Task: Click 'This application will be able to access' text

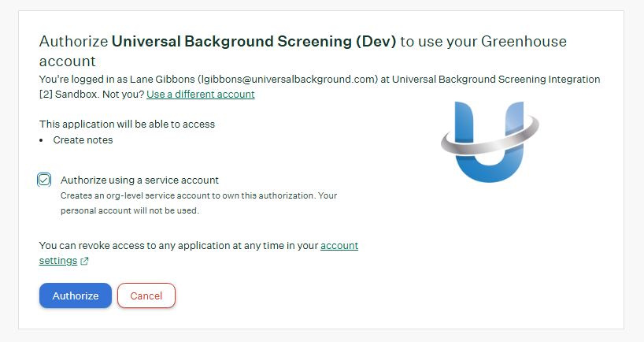Action: coord(127,125)
